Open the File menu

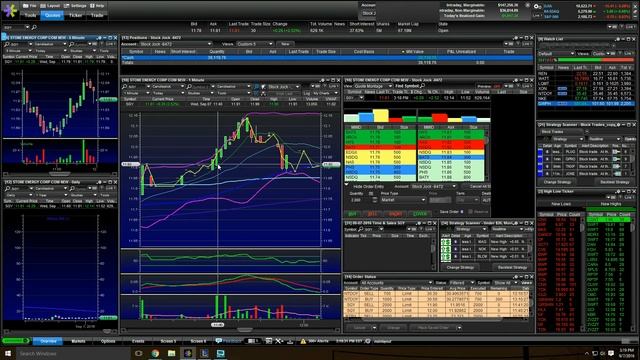30,6
